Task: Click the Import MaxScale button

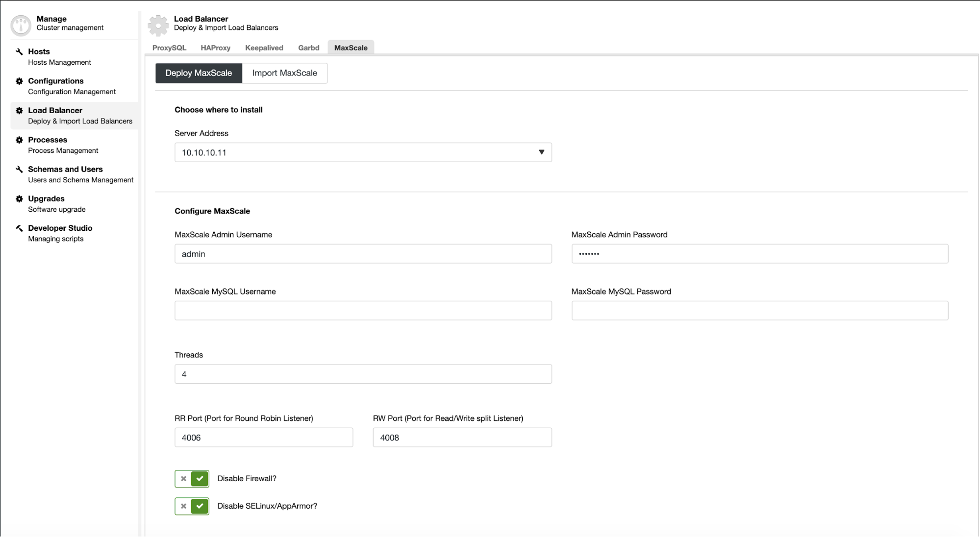Action: click(284, 73)
